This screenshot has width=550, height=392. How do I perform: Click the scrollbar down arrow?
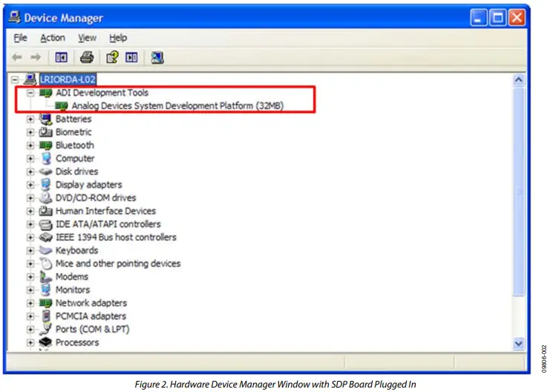pos(518,343)
